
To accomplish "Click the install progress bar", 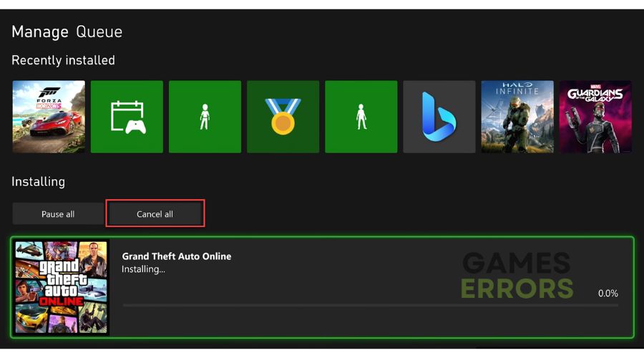I will click(370, 306).
